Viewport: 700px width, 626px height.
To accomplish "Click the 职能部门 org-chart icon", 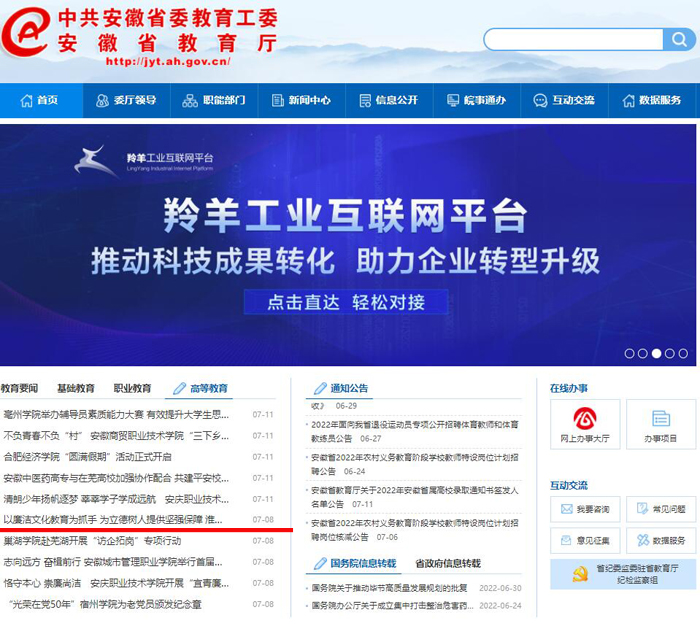I will (x=190, y=100).
